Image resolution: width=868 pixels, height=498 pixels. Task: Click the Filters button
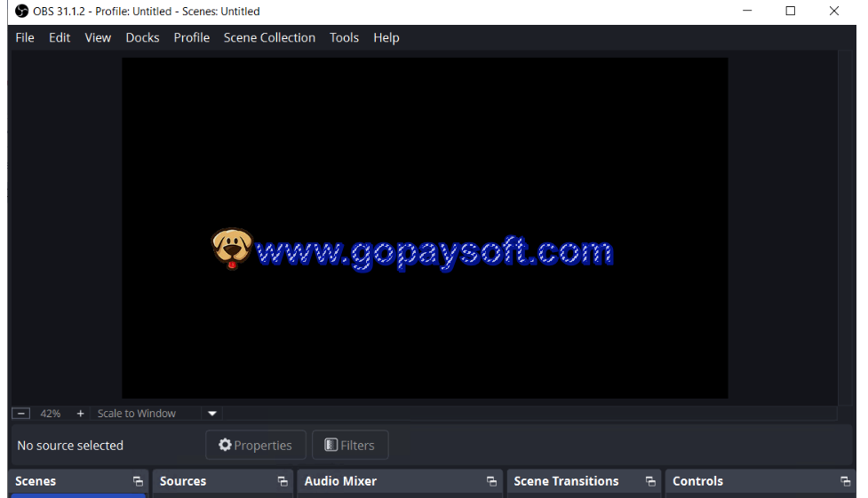click(x=350, y=446)
